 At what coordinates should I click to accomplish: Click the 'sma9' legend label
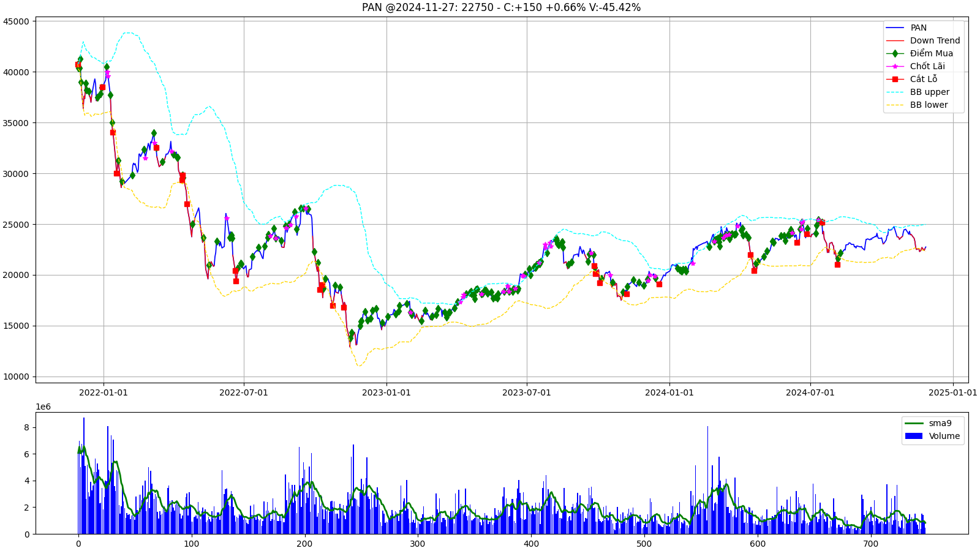(x=940, y=424)
